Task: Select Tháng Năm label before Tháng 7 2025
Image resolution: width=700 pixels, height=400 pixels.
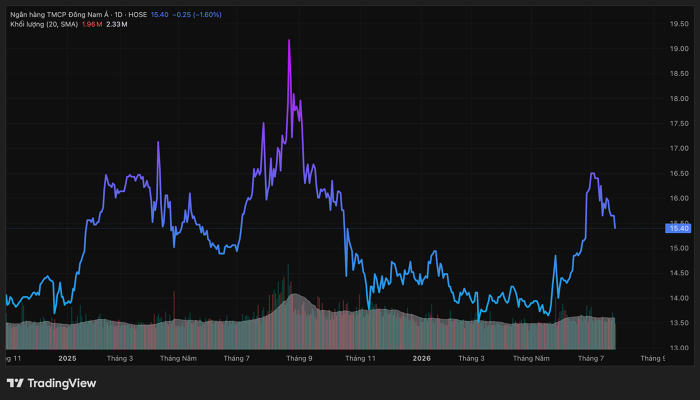Action: click(x=178, y=358)
